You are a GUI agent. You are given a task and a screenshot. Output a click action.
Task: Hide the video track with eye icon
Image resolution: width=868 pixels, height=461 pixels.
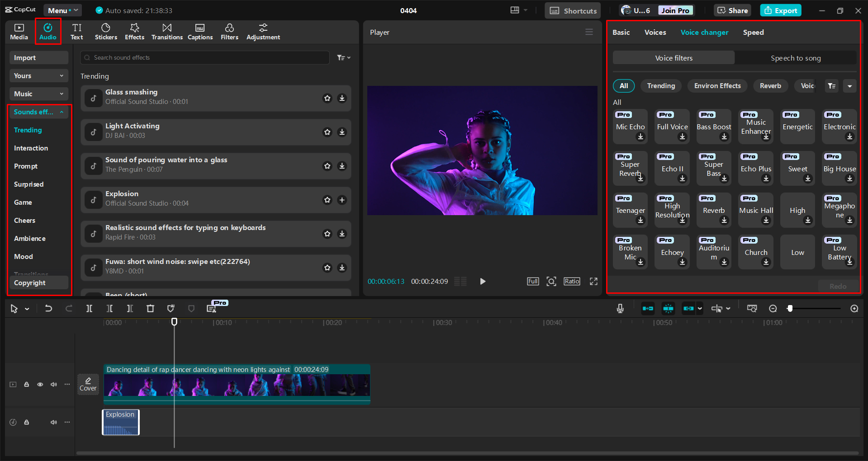coord(40,385)
